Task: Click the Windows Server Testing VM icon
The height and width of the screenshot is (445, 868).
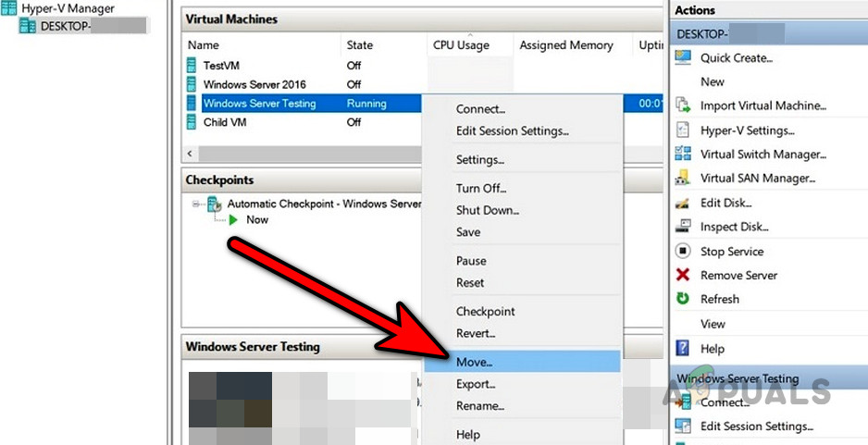Action: click(x=192, y=103)
